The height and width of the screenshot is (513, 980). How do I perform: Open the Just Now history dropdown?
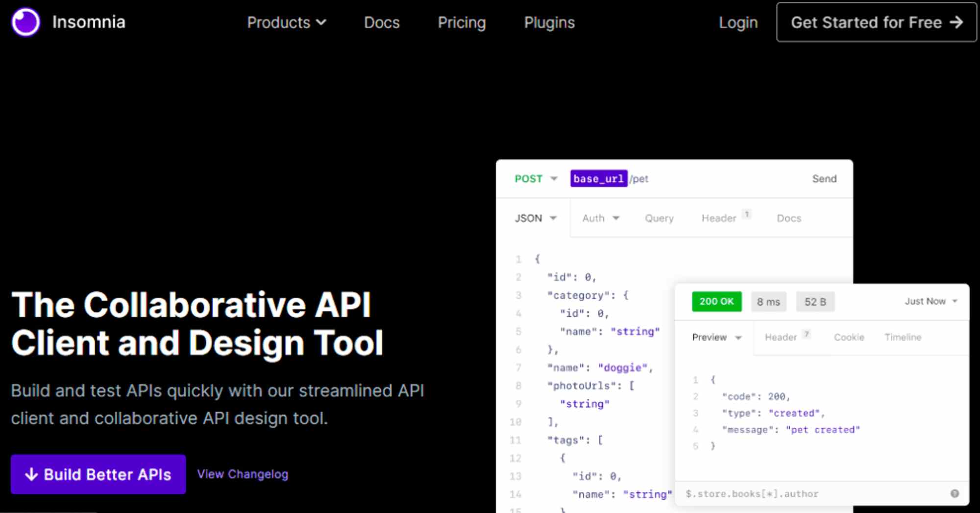tap(931, 301)
